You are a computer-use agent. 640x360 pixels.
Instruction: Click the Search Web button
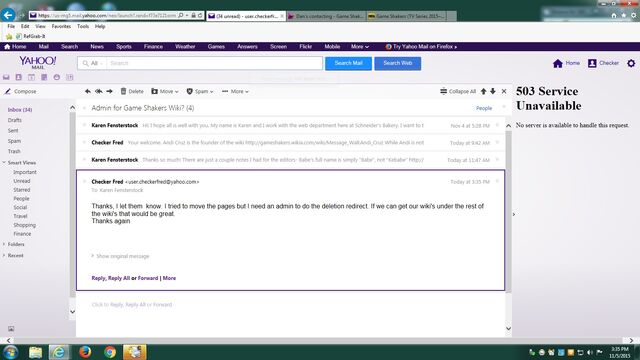pos(398,63)
